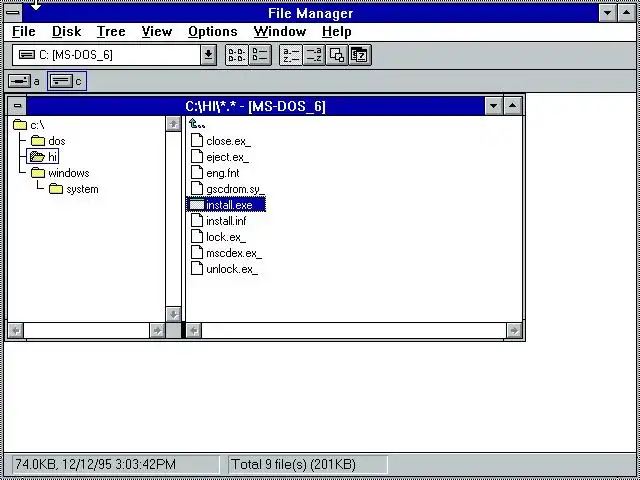Select file close.ex_

[x=221, y=141]
